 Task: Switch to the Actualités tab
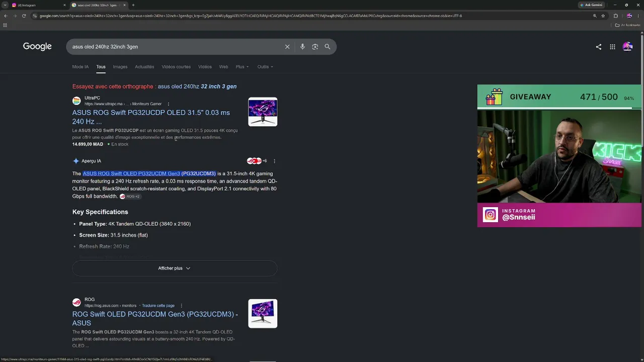(x=144, y=67)
